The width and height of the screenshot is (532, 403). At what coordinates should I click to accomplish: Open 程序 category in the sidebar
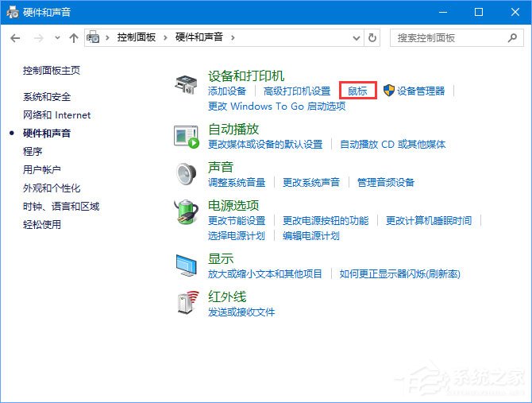click(x=33, y=151)
